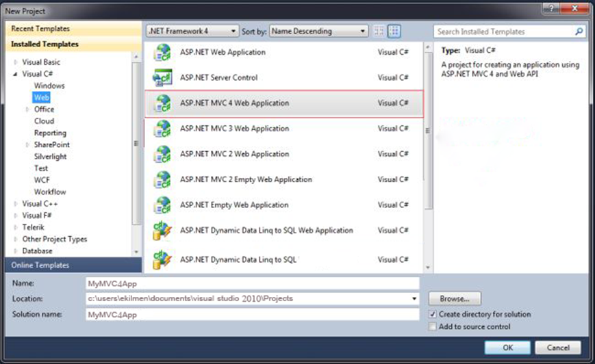
Task: Expand the Database node
Action: pos(16,251)
